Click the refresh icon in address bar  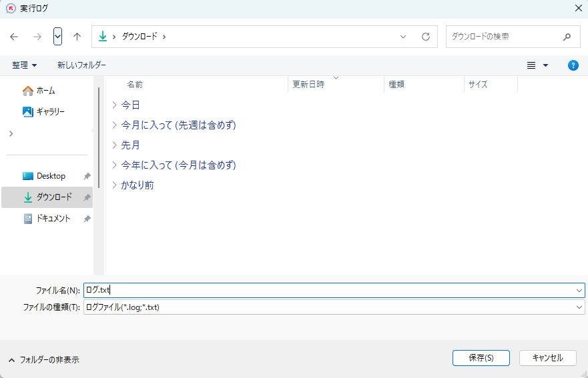[425, 37]
